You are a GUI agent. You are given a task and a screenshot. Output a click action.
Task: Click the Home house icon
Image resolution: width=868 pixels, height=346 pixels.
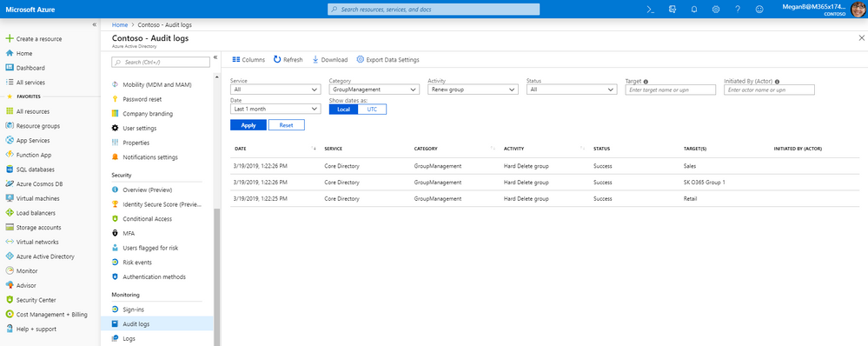click(x=10, y=53)
